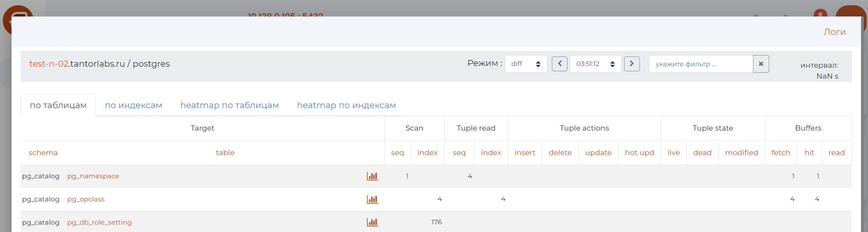The height and width of the screenshot is (232, 868).
Task: Open heatmap по индексам tab
Action: point(346,105)
